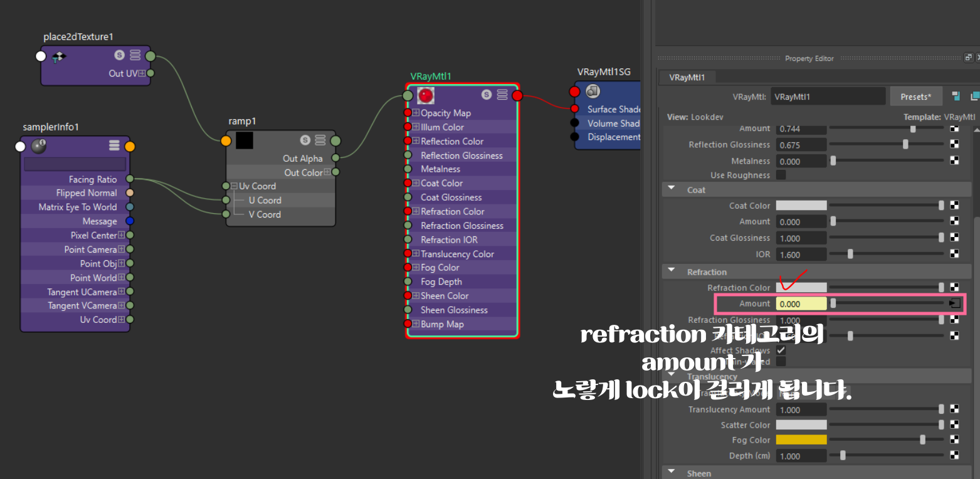Image resolution: width=980 pixels, height=479 pixels.
Task: Expand Out UV plug on place2dTexture1
Action: click(x=142, y=73)
